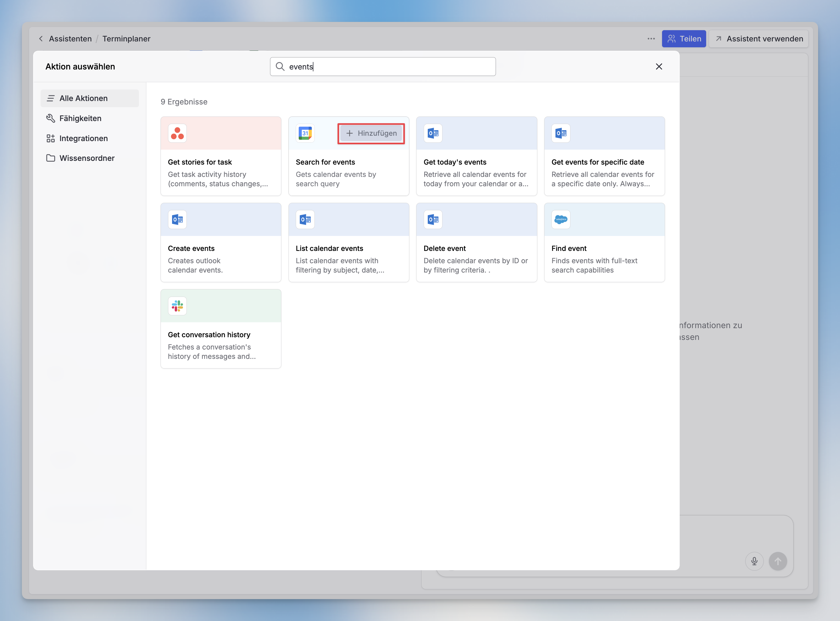Close the Aktion auswählen dialog
This screenshot has height=621, width=840.
(x=659, y=67)
